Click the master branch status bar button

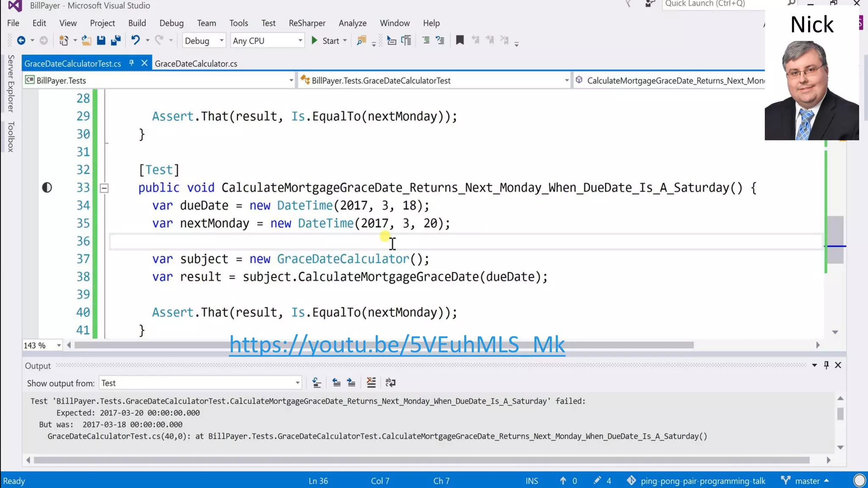806,481
